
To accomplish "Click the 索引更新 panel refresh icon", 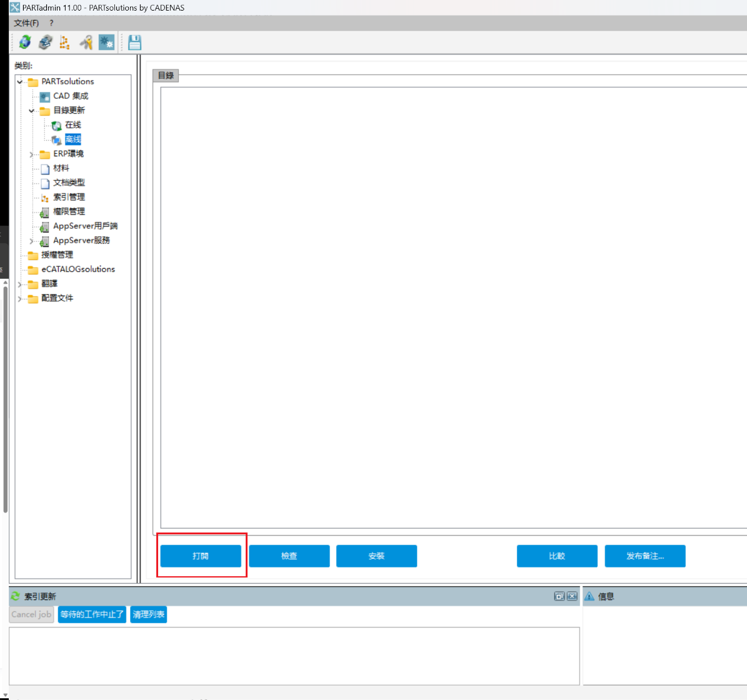I will pos(15,596).
